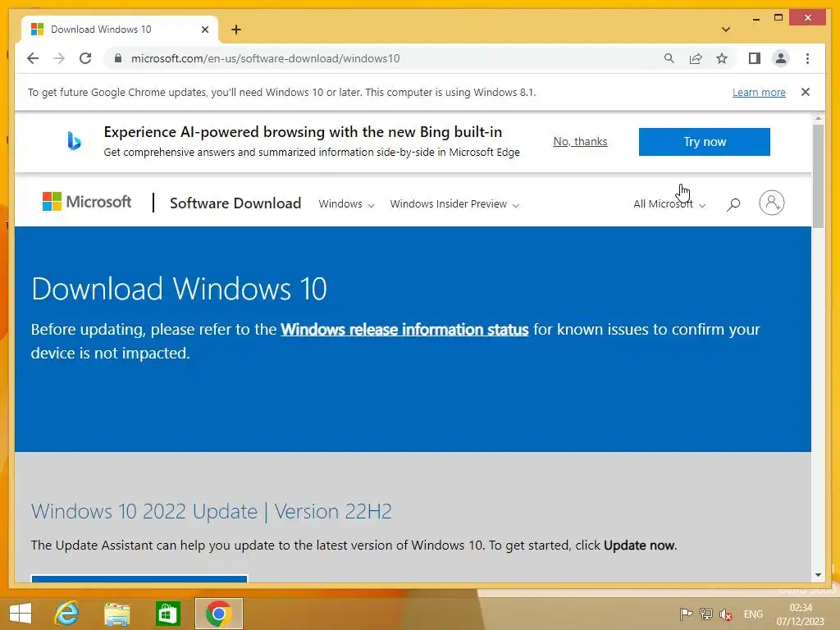Click the zoom magnifier icon in address bar
The width and height of the screenshot is (840, 630).
[669, 58]
